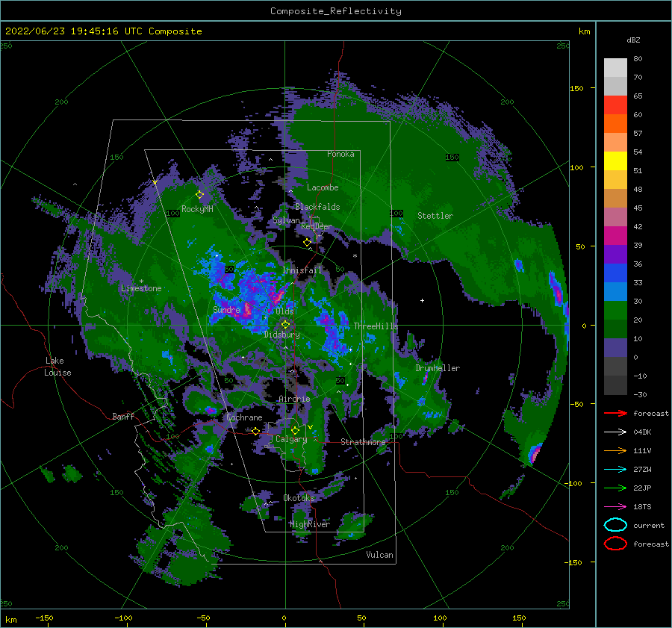This screenshot has width=672, height=628.
Task: Click the red 'forecast' ellipse legend icon
Action: [615, 544]
